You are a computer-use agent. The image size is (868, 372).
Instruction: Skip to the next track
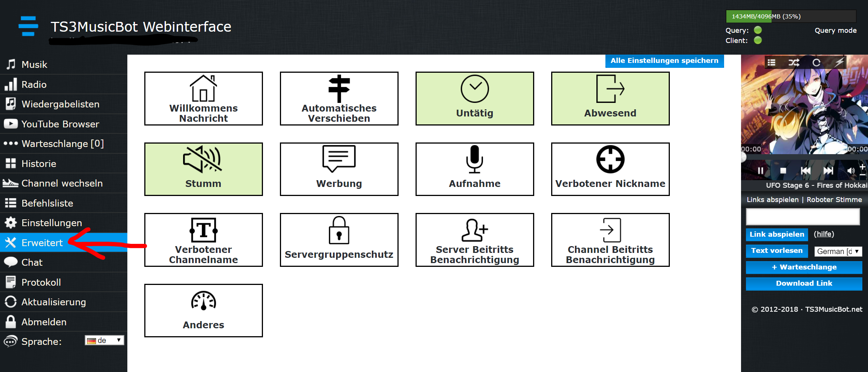coord(828,171)
